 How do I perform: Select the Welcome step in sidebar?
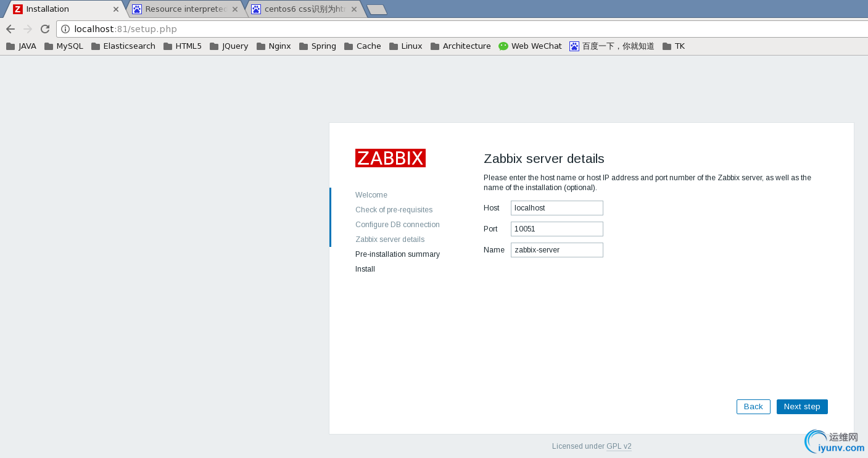pyautogui.click(x=371, y=195)
